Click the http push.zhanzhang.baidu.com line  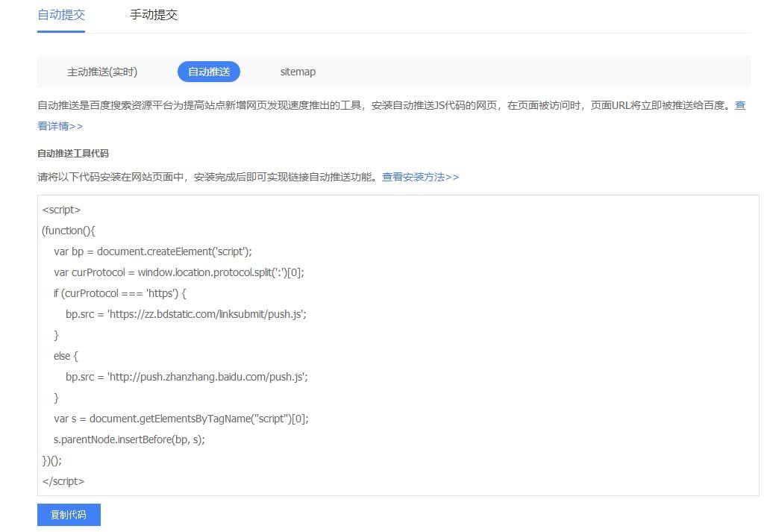(x=187, y=378)
